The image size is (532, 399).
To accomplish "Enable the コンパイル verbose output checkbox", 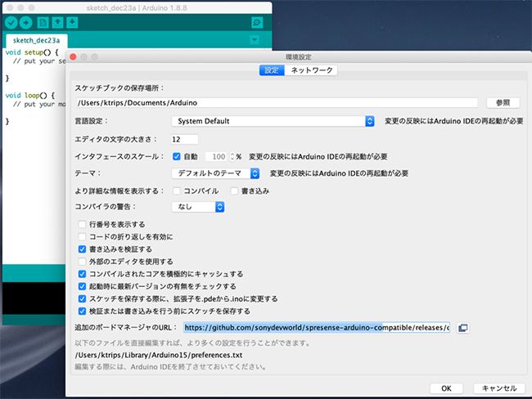I will coord(177,191).
